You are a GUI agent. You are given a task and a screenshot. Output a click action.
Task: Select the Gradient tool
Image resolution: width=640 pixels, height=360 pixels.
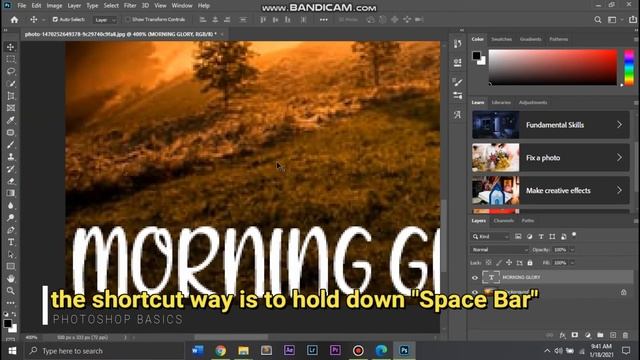pyautogui.click(x=11, y=193)
